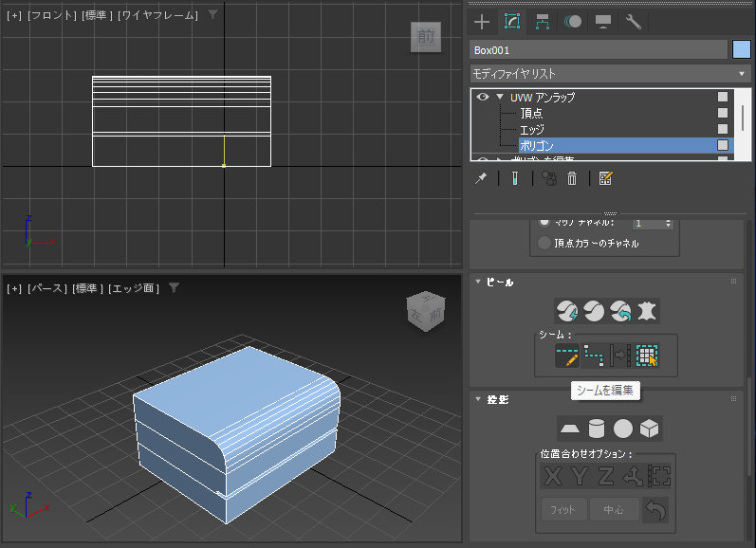
Task: Toggle Show End Result test-tube icon
Action: point(515,178)
